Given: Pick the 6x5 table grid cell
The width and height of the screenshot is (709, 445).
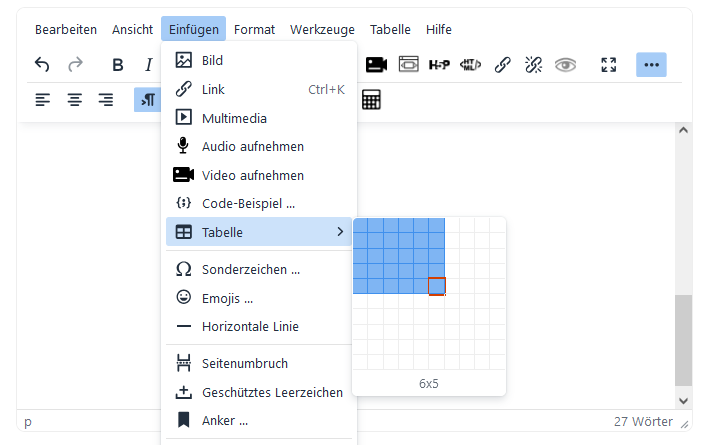Looking at the screenshot, I should click(x=437, y=287).
